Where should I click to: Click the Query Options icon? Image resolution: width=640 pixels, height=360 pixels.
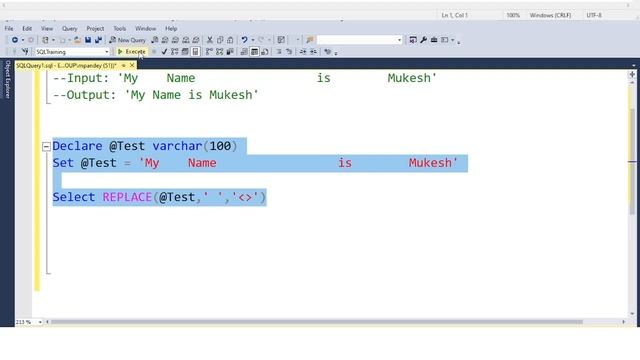point(185,52)
